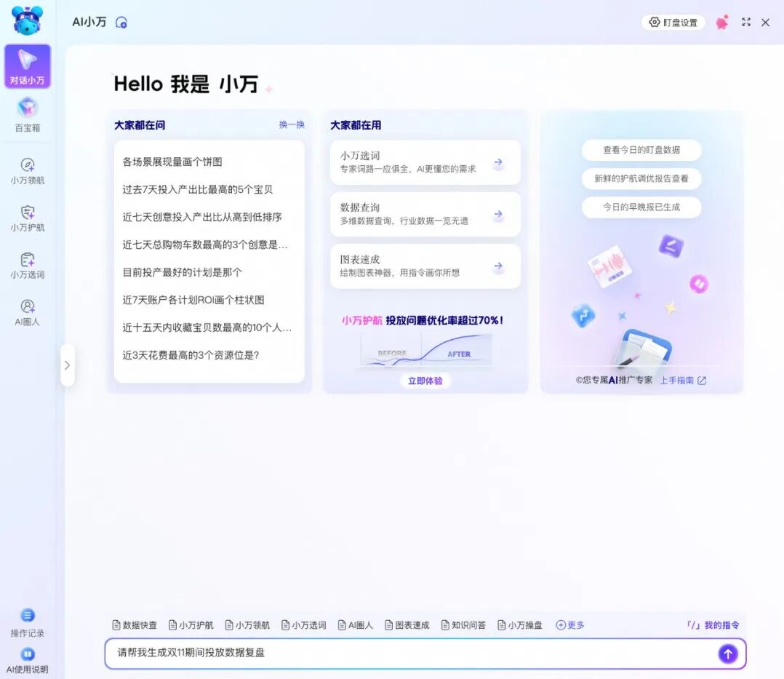Screen dimensions: 784x679
Task: Choose the 图表速成 quick command above input
Action: pyautogui.click(x=407, y=625)
